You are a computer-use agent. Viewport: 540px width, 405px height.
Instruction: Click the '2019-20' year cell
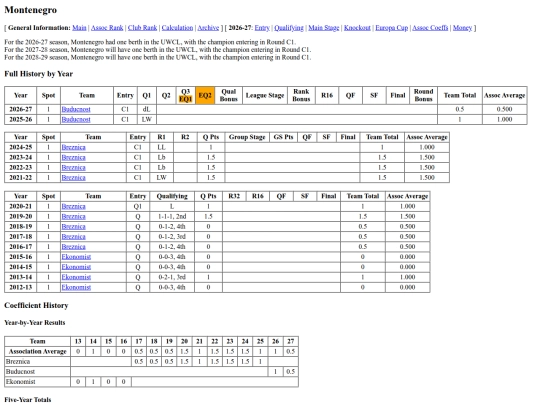coord(20,217)
